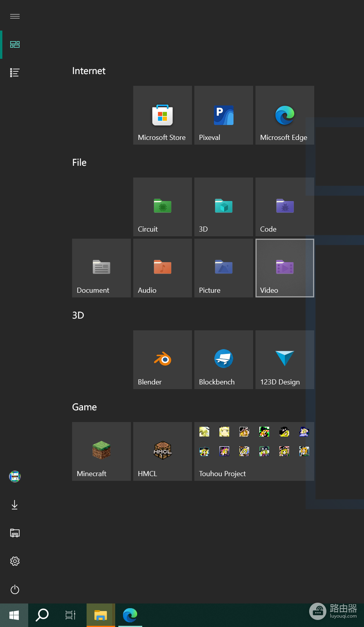Open Settings gear in Start sidebar
The height and width of the screenshot is (627, 364).
click(15, 561)
